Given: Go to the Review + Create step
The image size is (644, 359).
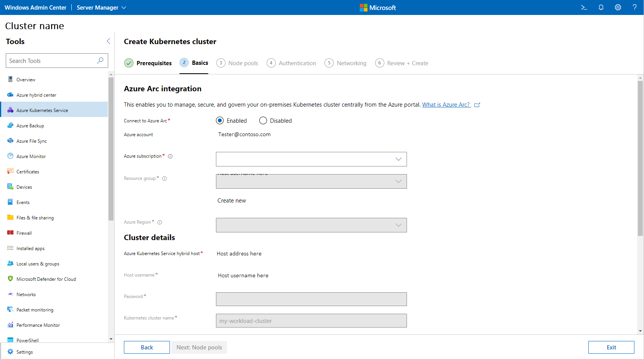Looking at the screenshot, I should 402,63.
